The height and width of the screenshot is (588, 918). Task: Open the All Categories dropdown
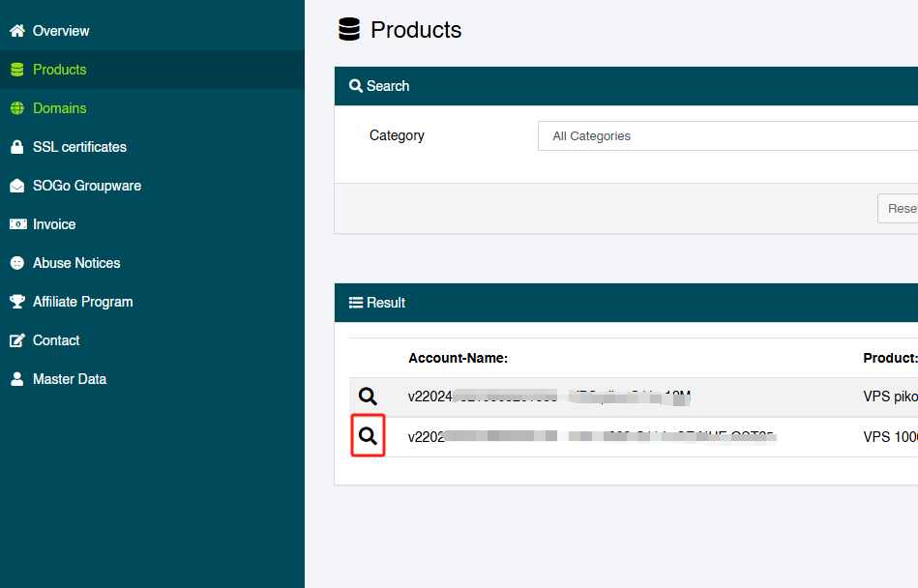tap(726, 136)
